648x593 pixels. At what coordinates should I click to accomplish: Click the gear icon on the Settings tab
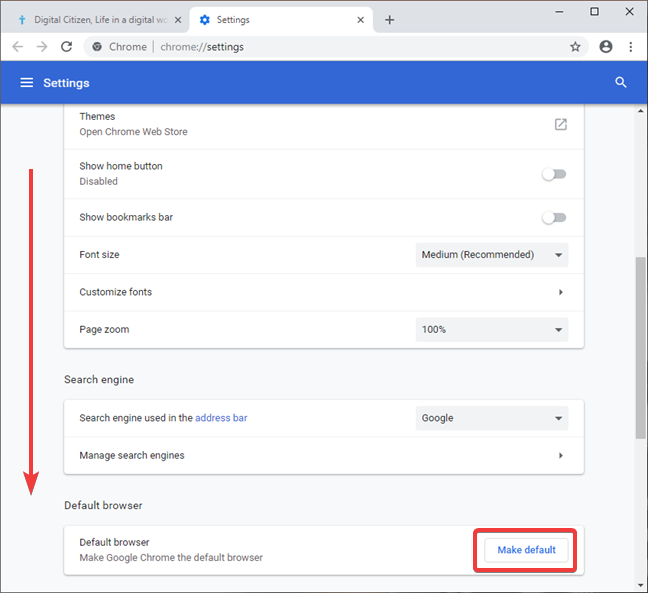205,20
